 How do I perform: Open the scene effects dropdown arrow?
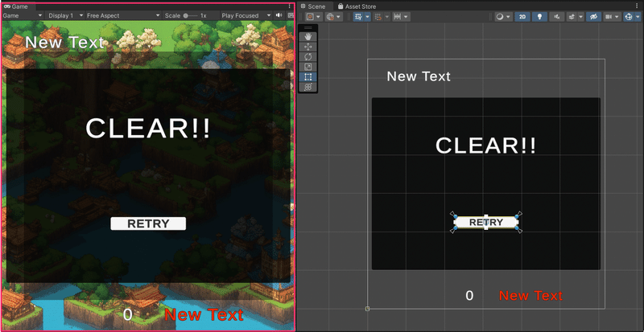580,17
